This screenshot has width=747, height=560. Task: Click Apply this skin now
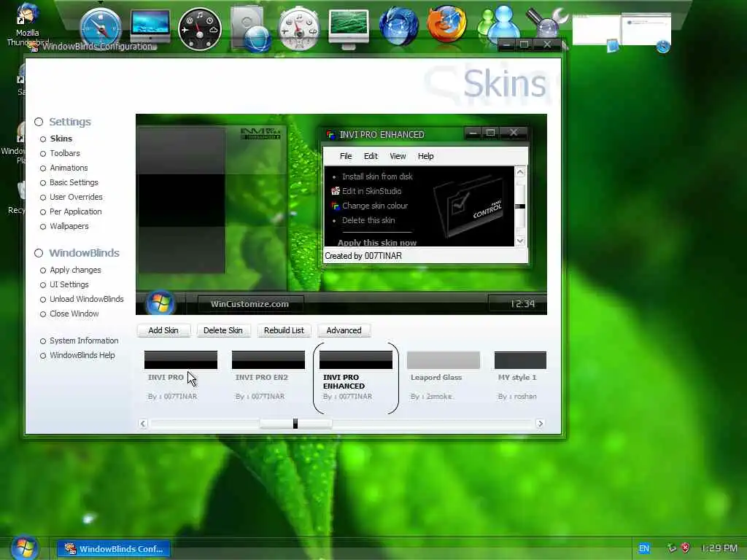377,242
